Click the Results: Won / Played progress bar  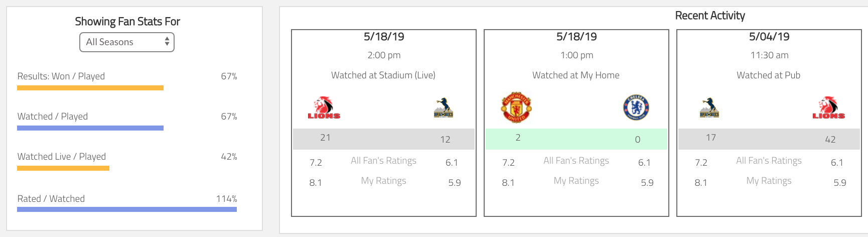click(x=90, y=88)
